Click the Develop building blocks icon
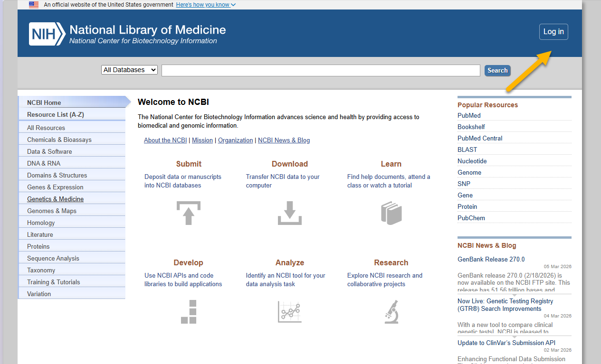601x364 pixels. pos(189,312)
